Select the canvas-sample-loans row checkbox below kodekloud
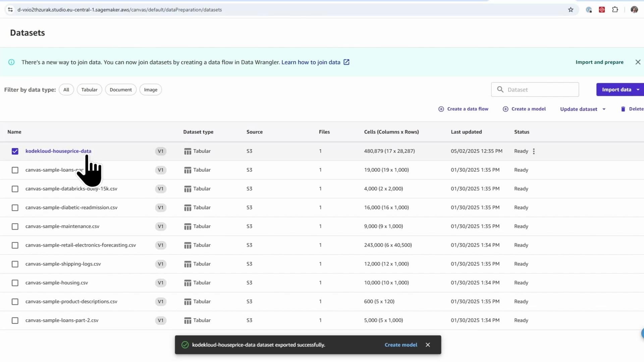The width and height of the screenshot is (644, 362). (15, 170)
